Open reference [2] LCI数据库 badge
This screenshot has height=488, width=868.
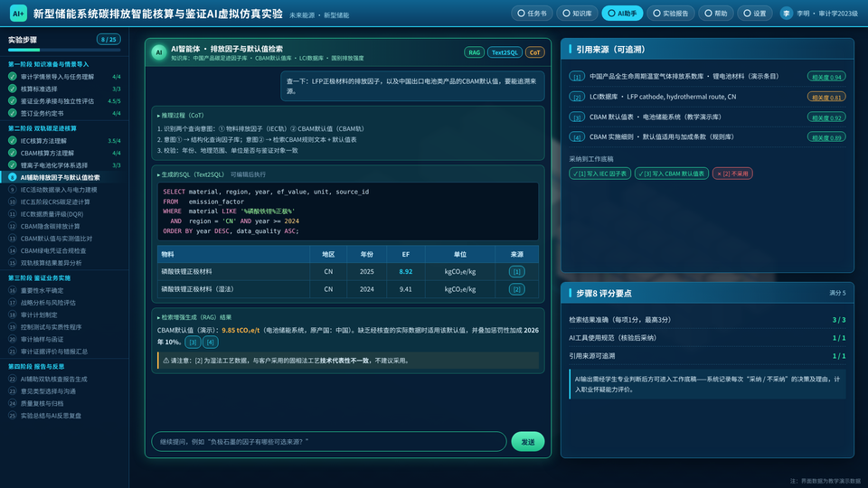coord(577,97)
